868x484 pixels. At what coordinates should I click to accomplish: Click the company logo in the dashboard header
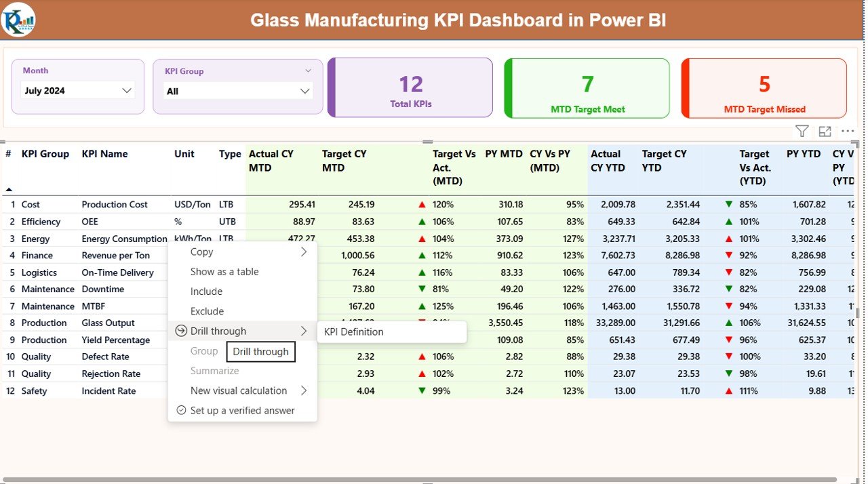[x=18, y=19]
